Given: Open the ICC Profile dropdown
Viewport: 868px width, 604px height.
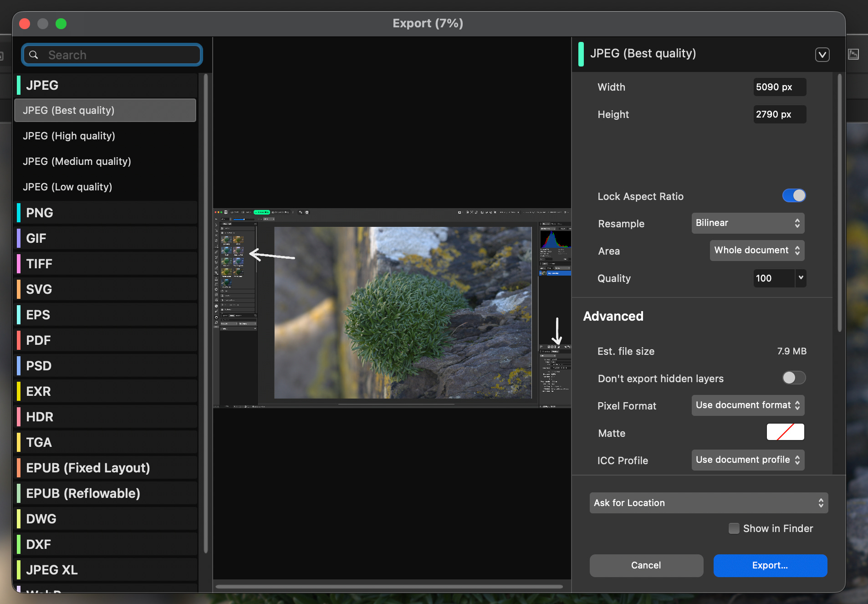Looking at the screenshot, I should point(747,460).
